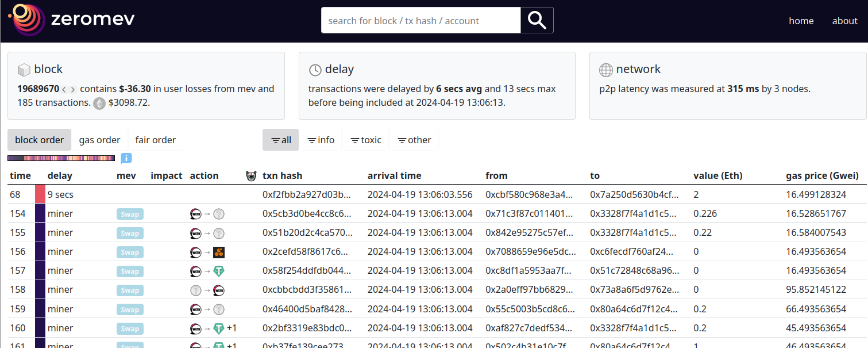The image size is (868, 348).
Task: Open txn hash 0xf2fbb2a927d03b...
Action: [307, 194]
